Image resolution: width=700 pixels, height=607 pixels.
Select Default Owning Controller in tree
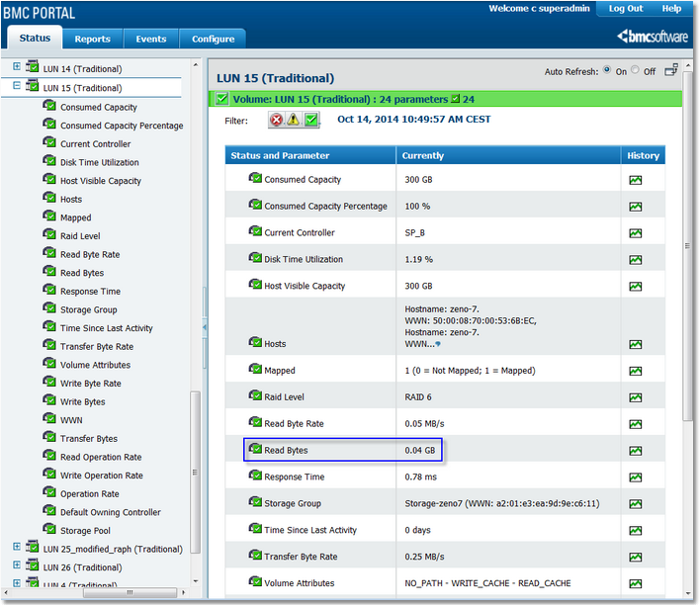click(111, 512)
